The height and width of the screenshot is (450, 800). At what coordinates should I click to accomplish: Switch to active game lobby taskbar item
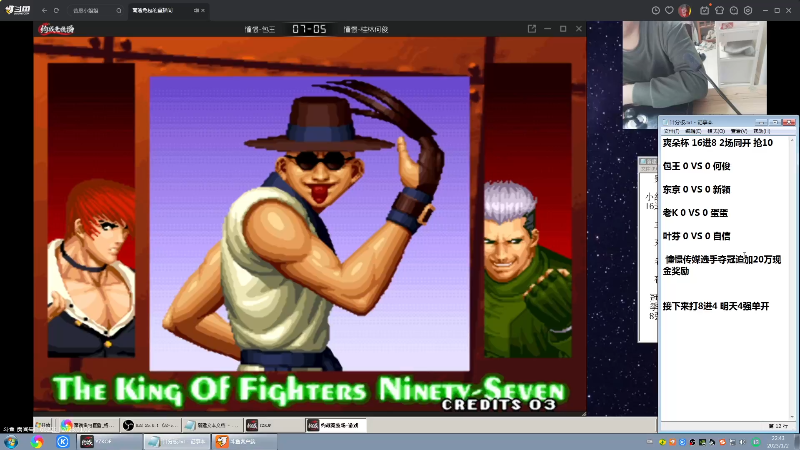(336, 425)
